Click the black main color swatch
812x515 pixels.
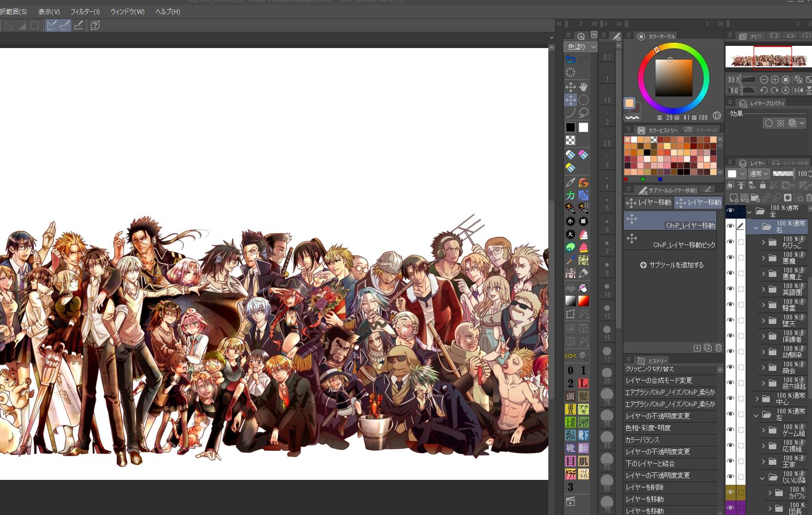coord(571,127)
